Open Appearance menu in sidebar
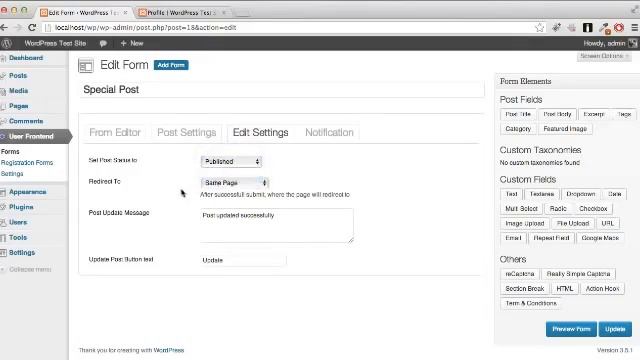640x360 pixels. point(27,192)
